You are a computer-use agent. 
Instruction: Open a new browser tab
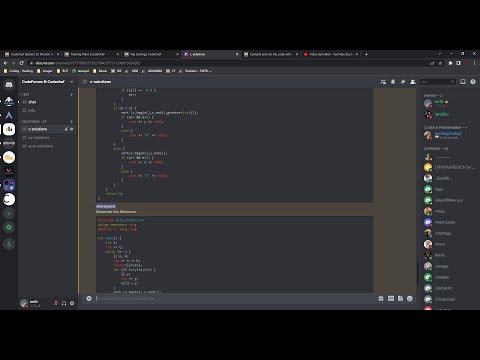pyautogui.click(x=366, y=54)
